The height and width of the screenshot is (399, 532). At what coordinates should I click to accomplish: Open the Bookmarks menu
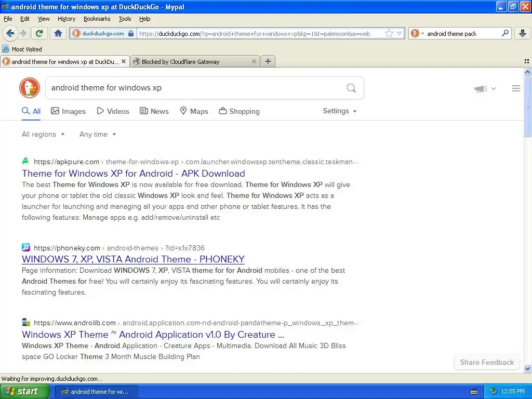[x=97, y=19]
